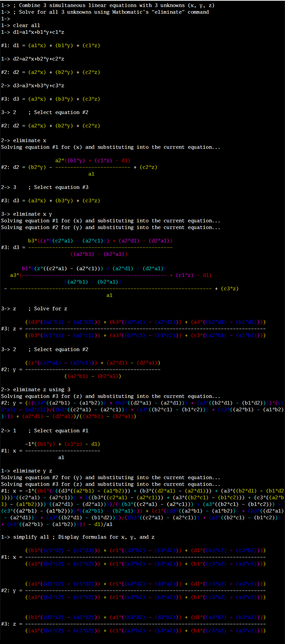The image size is (285, 644).
Task: Click '(c3*z)' term after the large nested fraction
Action: pos(229,289)
